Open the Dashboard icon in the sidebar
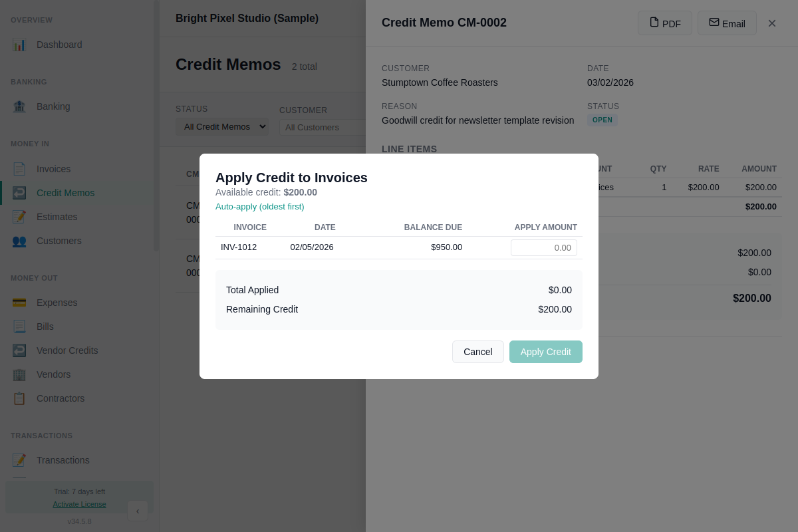Viewport: 798px width, 532px height. (x=21, y=45)
